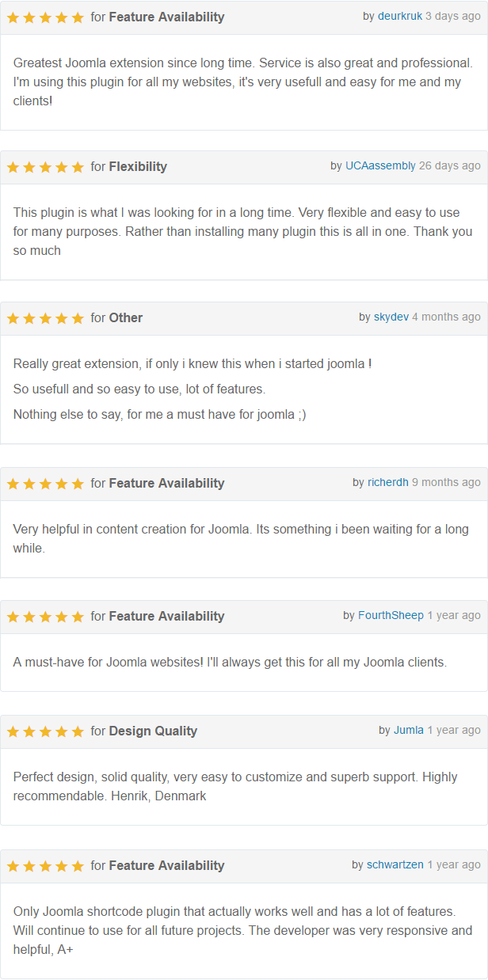488x980 pixels.
Task: Open UCAassembly's user profile link
Action: [x=380, y=165]
